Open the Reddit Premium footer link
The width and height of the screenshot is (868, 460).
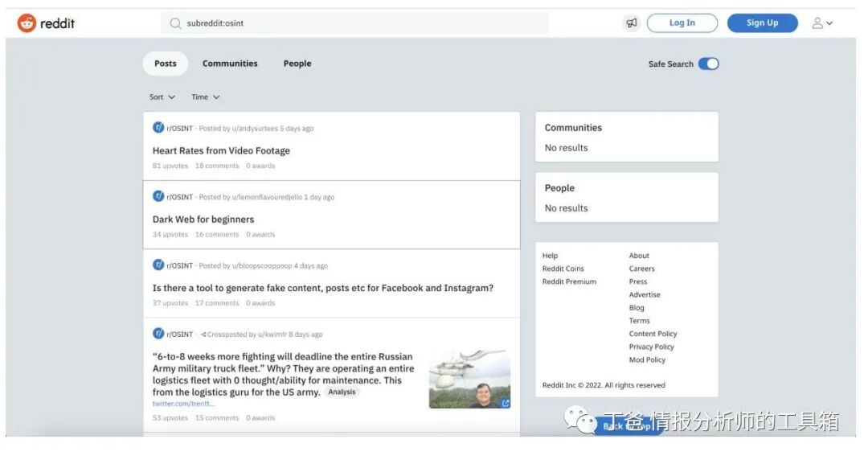569,281
